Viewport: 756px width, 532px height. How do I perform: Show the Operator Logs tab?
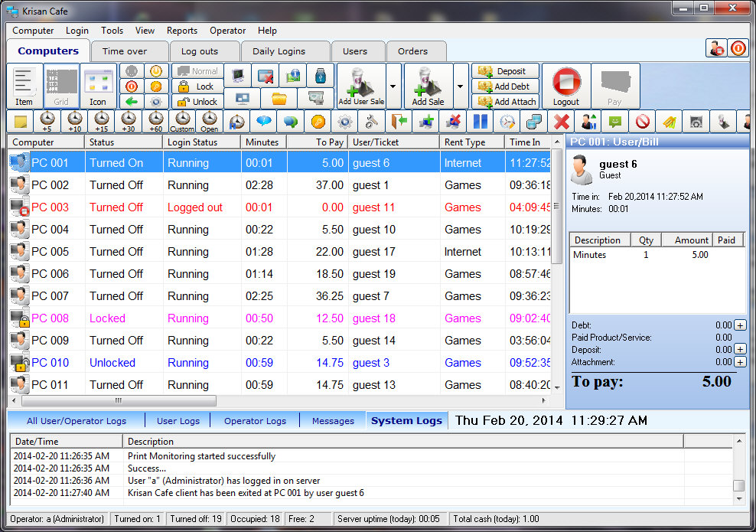click(255, 421)
